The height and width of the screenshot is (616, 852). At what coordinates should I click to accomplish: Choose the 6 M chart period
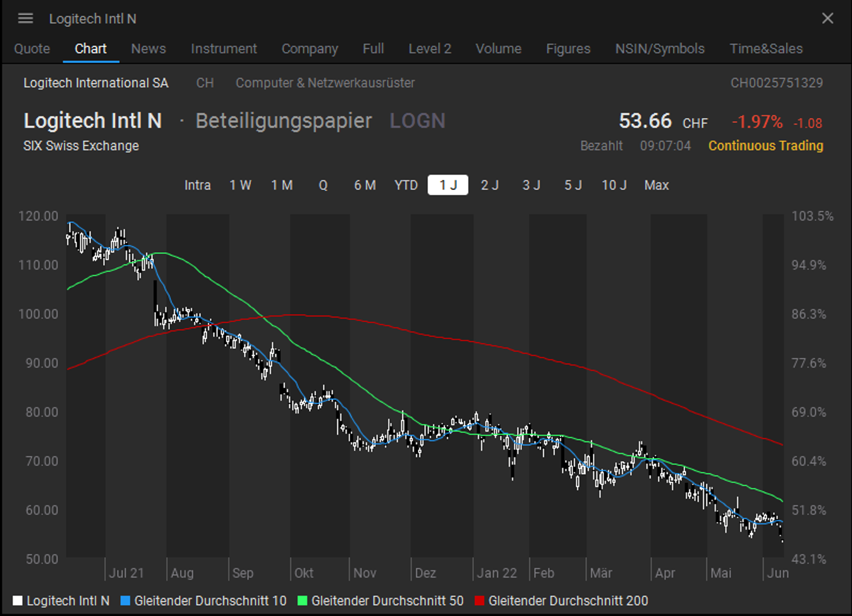(x=365, y=185)
